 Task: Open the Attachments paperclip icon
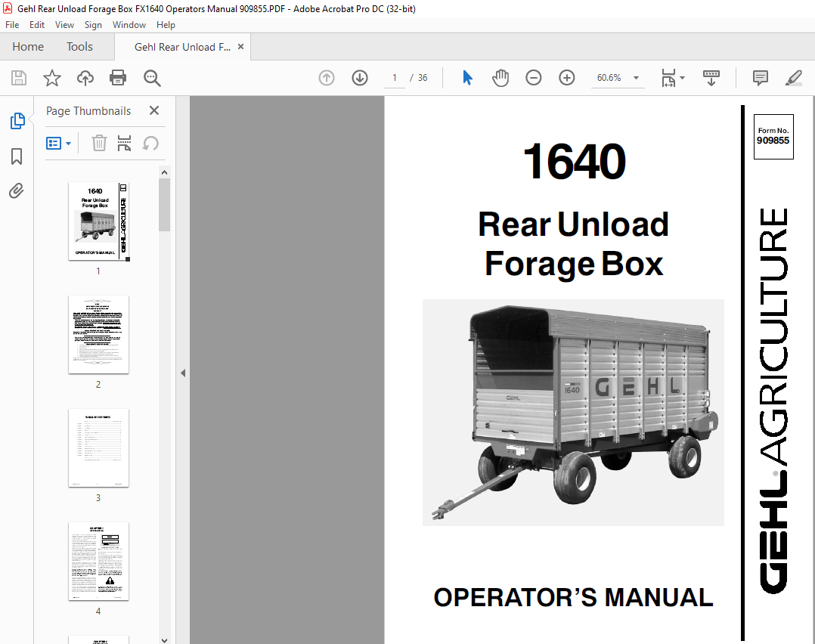coord(17,191)
